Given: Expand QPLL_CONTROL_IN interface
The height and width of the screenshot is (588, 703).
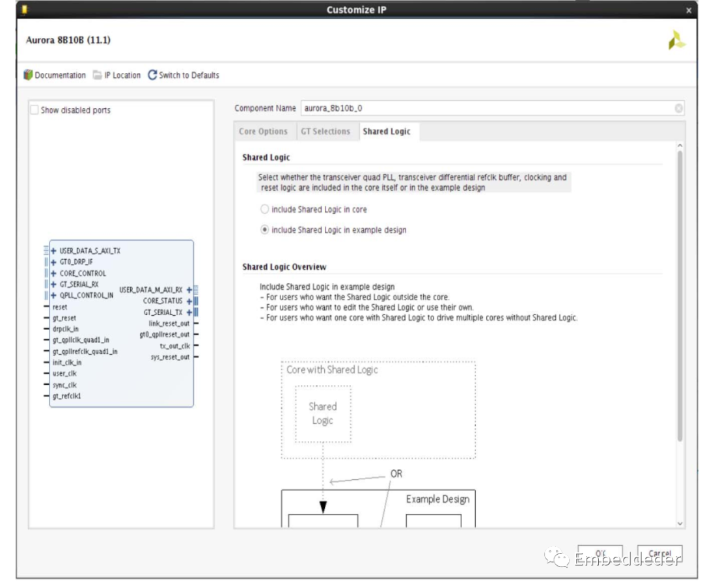Looking at the screenshot, I should [53, 295].
